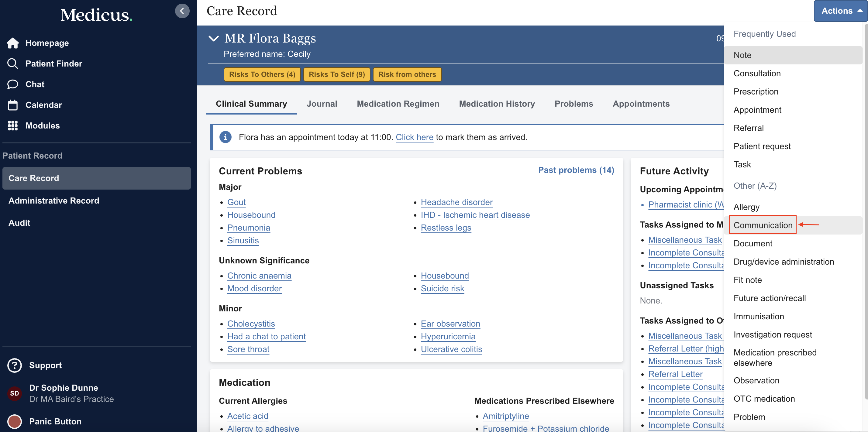Click the Support question mark icon
The image size is (868, 432).
tap(15, 365)
